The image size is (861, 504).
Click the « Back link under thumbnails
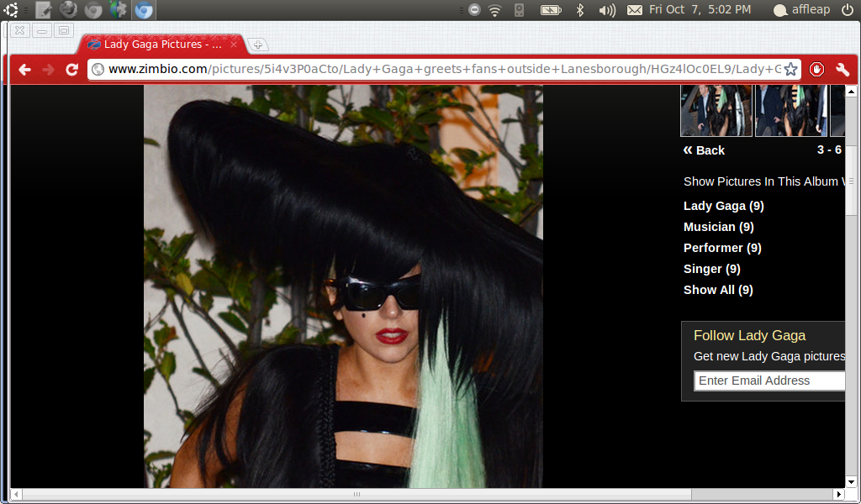(704, 150)
